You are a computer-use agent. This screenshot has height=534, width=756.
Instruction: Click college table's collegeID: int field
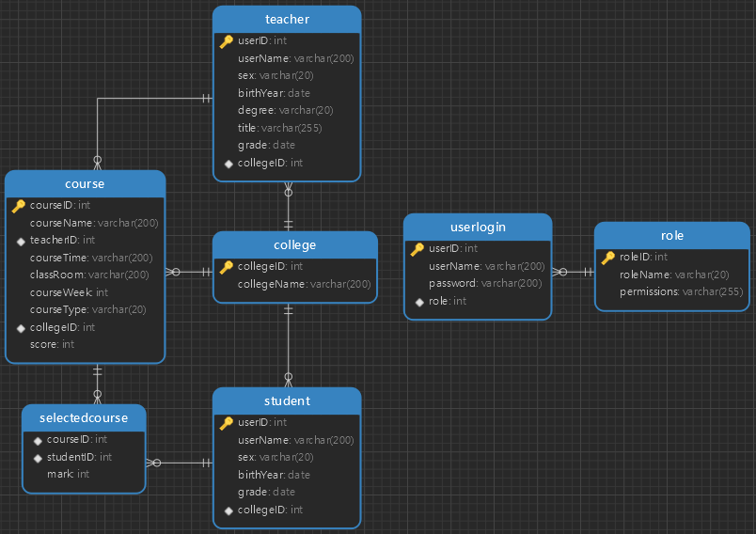click(x=270, y=266)
